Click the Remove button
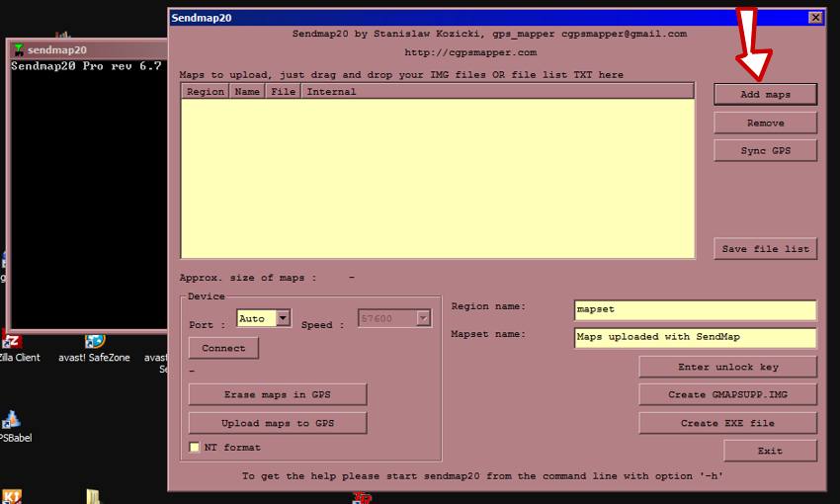Image resolution: width=840 pixels, height=504 pixels. (x=765, y=123)
